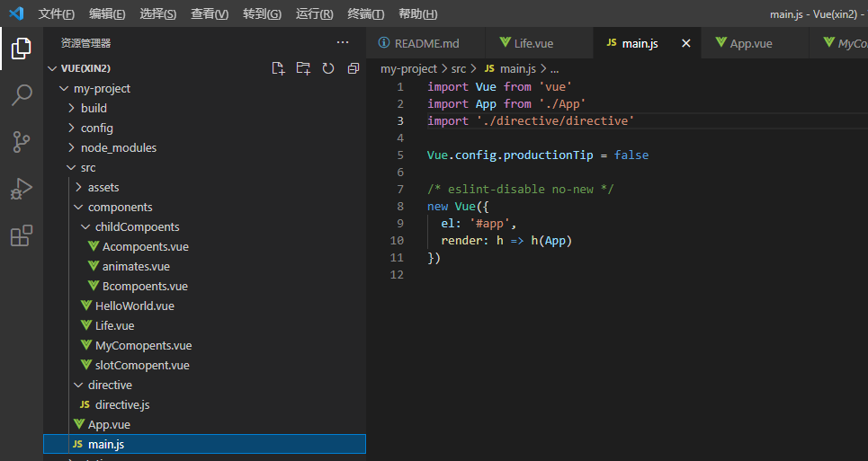The image size is (868, 461).
Task: Expand the node_modules folder
Action: [71, 147]
